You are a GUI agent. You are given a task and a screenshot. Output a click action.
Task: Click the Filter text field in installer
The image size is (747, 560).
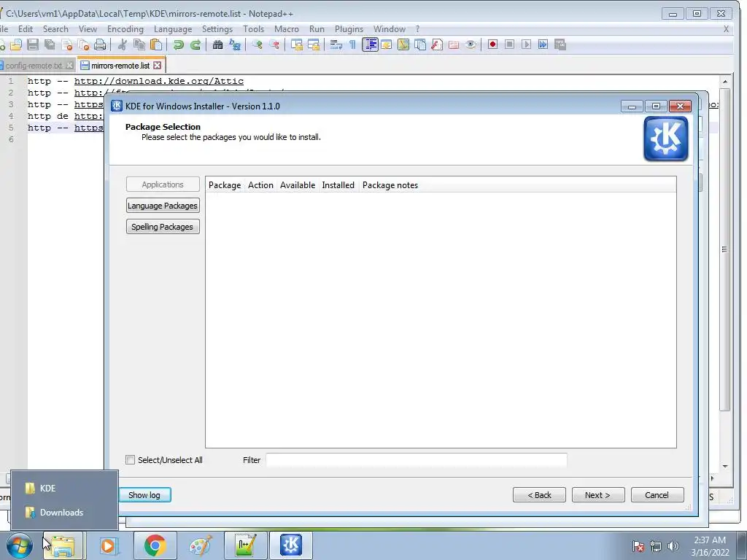pos(417,460)
